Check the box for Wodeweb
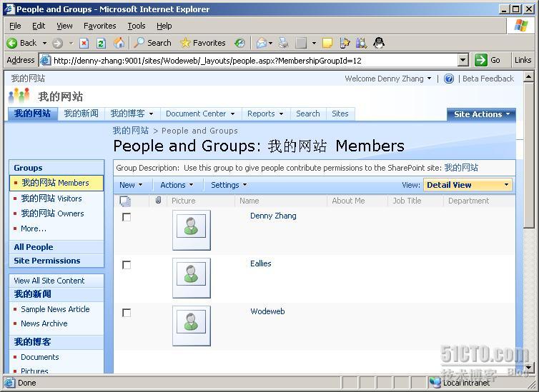This screenshot has width=539, height=392. [127, 313]
